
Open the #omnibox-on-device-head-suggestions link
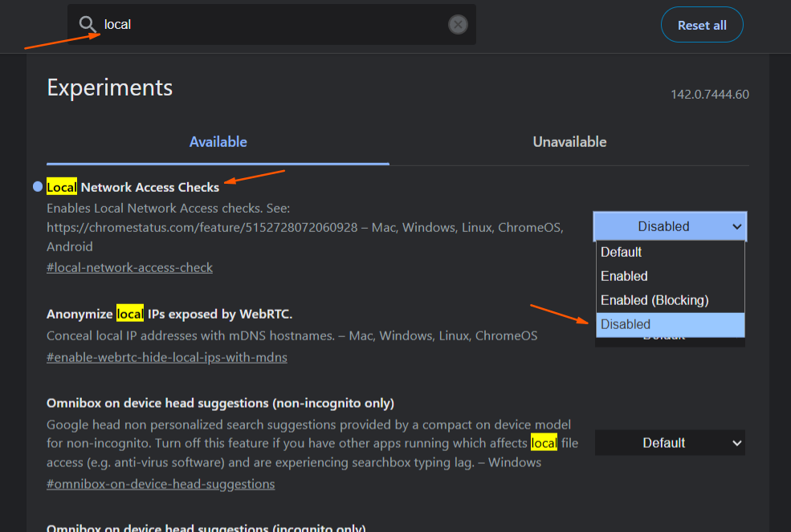[x=161, y=484]
